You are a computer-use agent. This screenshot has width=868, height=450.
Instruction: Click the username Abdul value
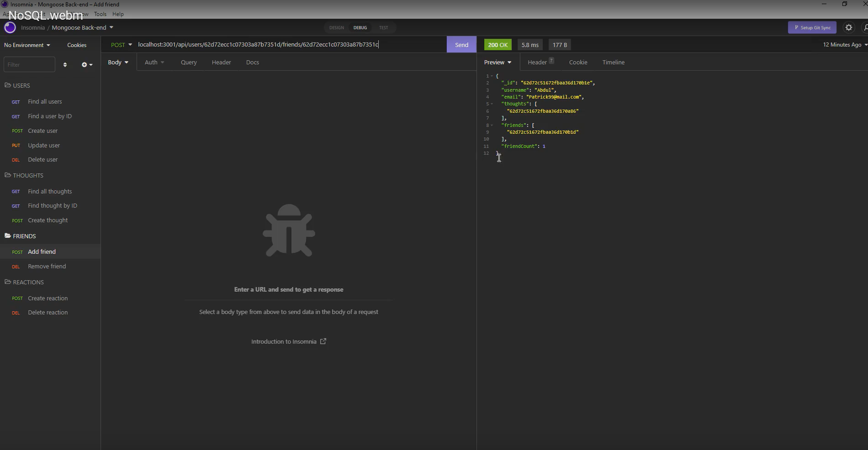point(544,90)
